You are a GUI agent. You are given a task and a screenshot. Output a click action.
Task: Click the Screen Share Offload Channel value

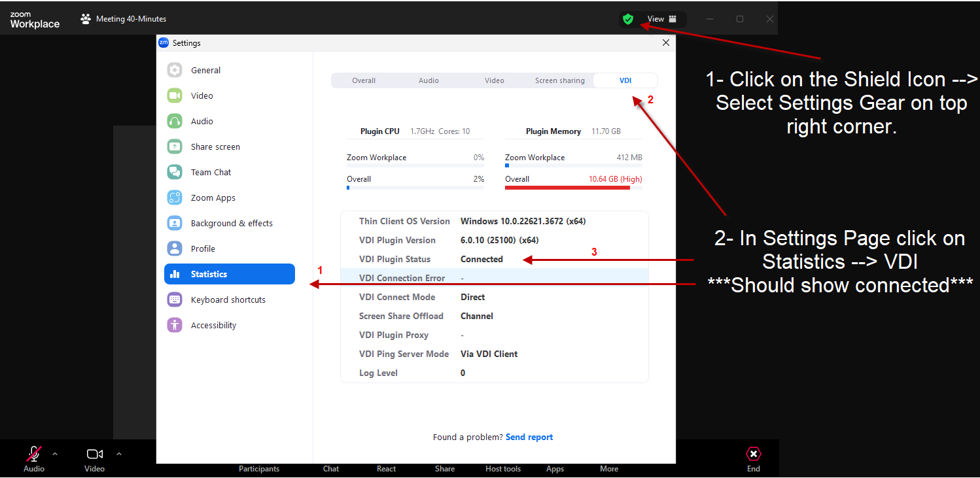[477, 316]
